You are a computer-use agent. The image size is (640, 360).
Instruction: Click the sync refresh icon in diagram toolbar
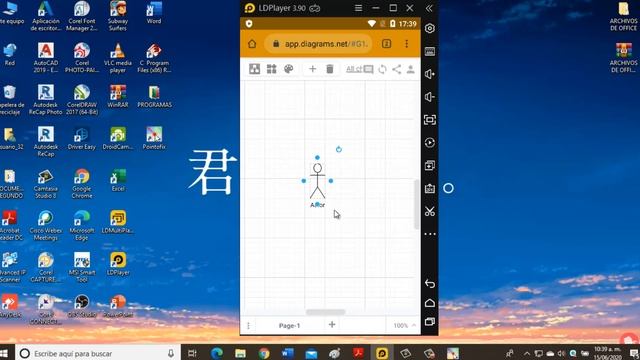pyautogui.click(x=382, y=69)
